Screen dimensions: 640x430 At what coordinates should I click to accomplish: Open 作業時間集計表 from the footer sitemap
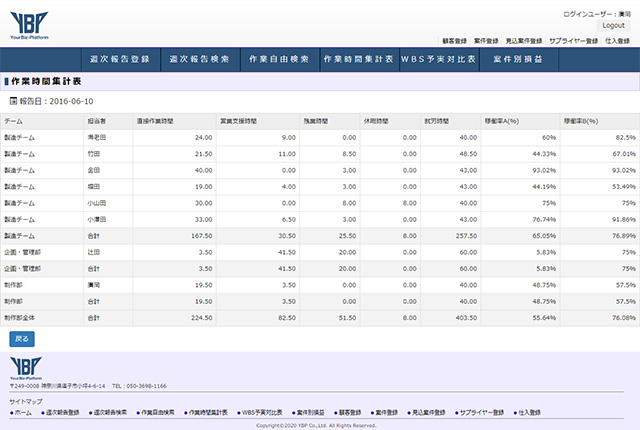click(209, 412)
